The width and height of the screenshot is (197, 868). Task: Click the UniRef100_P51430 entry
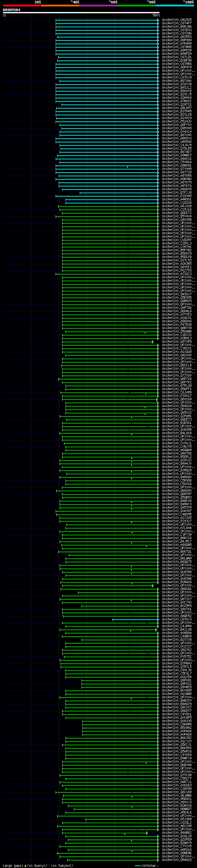(x=177, y=121)
